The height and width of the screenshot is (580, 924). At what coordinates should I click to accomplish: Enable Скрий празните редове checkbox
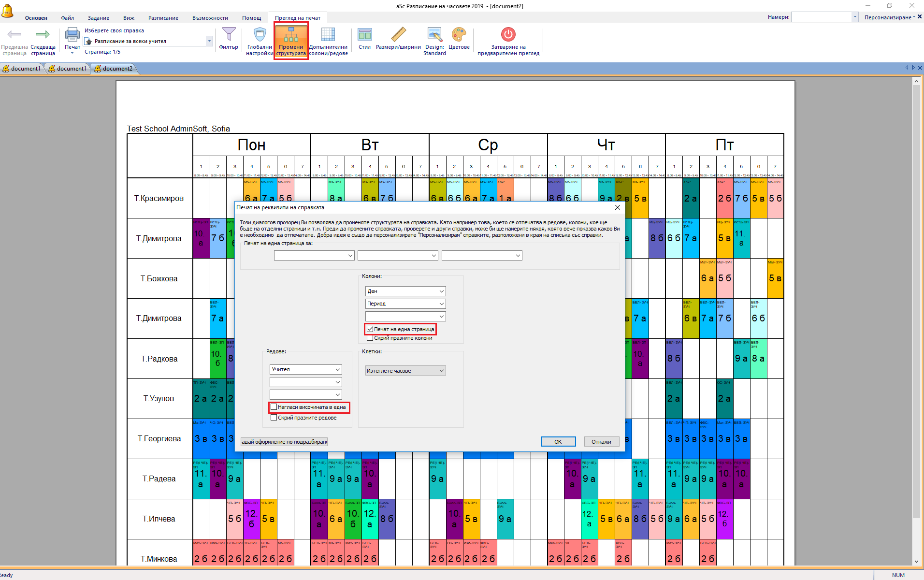coord(274,418)
